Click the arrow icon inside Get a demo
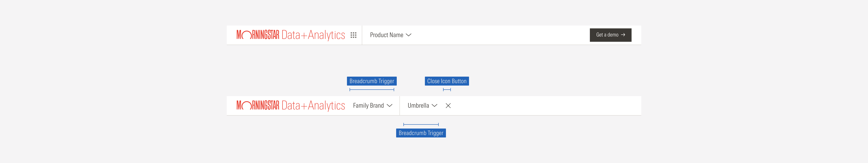 click(623, 35)
